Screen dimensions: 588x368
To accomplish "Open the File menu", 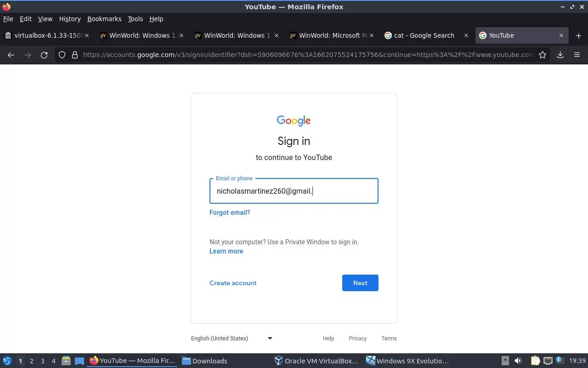I will pos(8,19).
